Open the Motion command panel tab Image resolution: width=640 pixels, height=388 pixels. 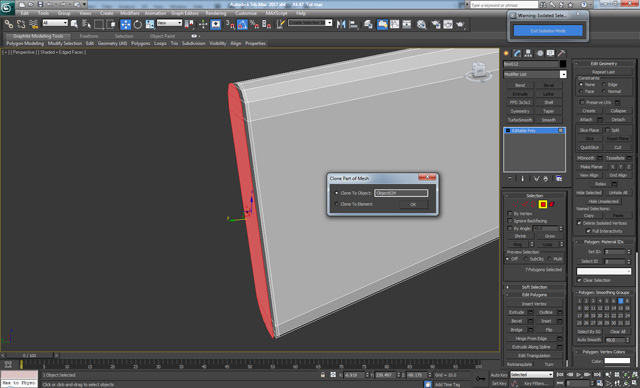[540, 53]
